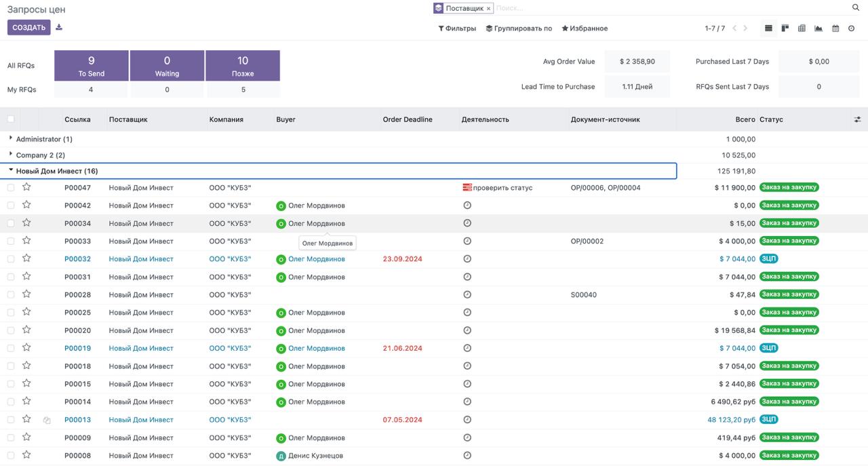Filter by All RFQs To Send tile
Viewport: 868px width, 466px height.
[92, 66]
